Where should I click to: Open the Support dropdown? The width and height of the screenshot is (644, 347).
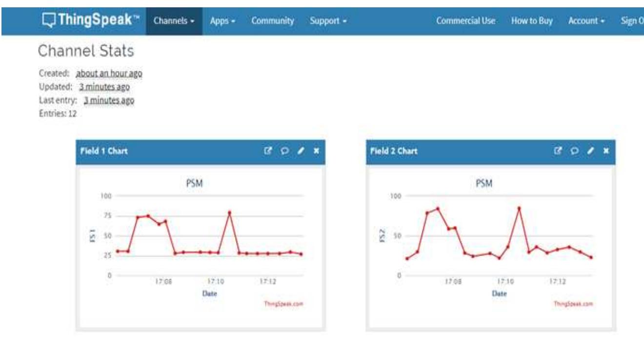(x=324, y=21)
